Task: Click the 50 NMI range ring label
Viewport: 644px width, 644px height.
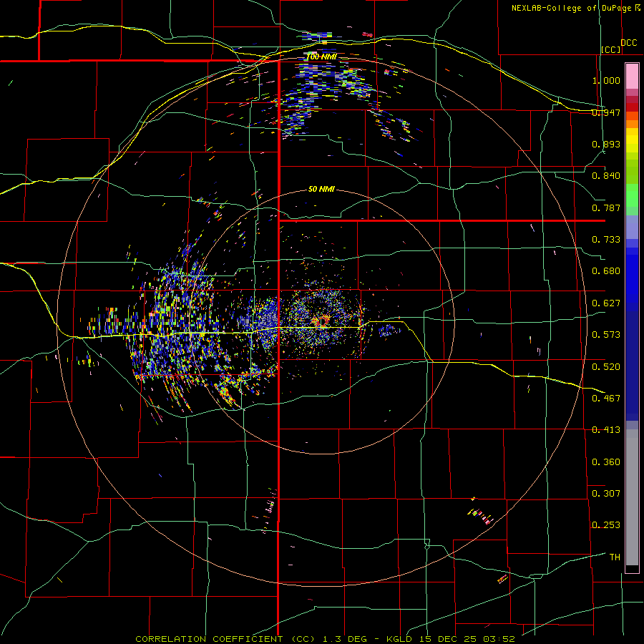Action: pos(321,190)
